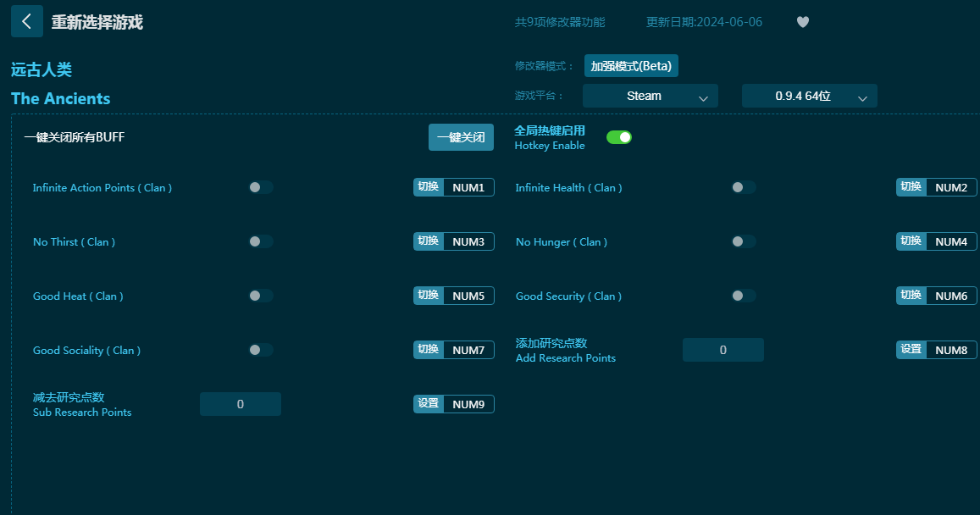980x515 pixels.
Task: Click the 一键关闭所有BUFF label
Action: point(75,137)
